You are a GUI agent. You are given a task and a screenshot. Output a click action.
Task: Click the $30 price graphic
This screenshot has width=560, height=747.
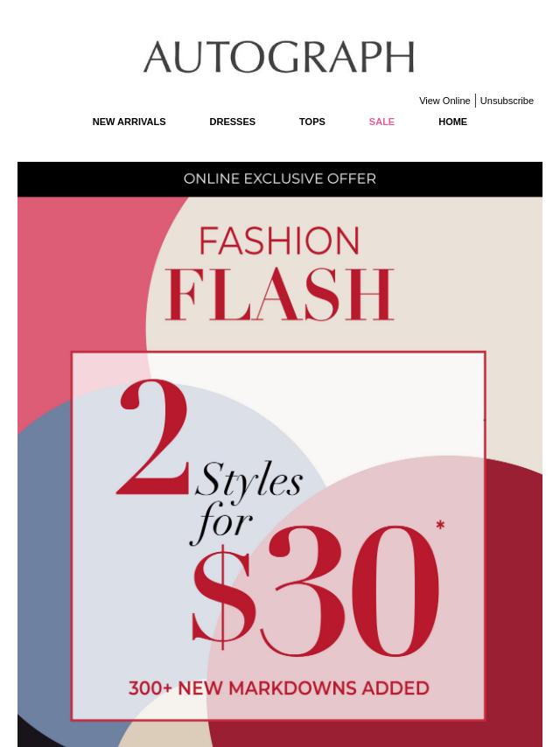coord(316,591)
